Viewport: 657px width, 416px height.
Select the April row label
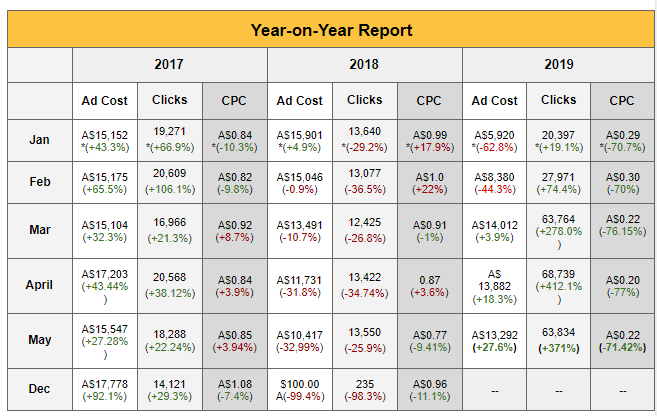(x=39, y=286)
